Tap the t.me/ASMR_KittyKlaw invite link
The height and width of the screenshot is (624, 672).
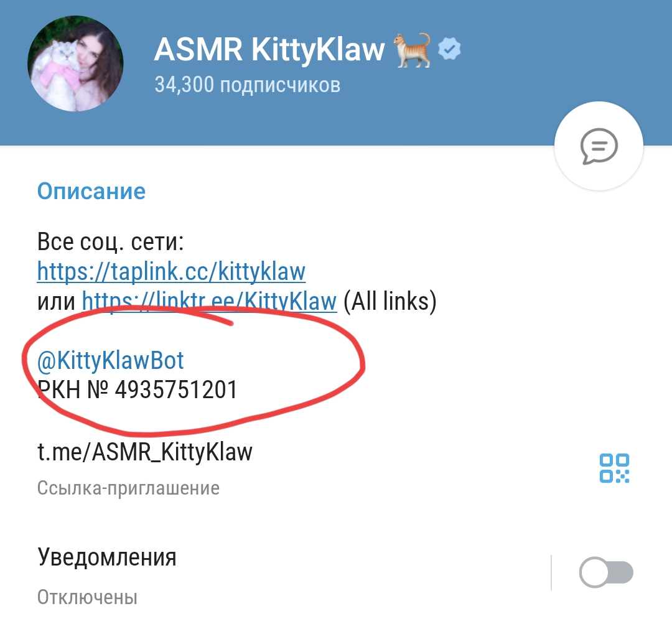145,452
